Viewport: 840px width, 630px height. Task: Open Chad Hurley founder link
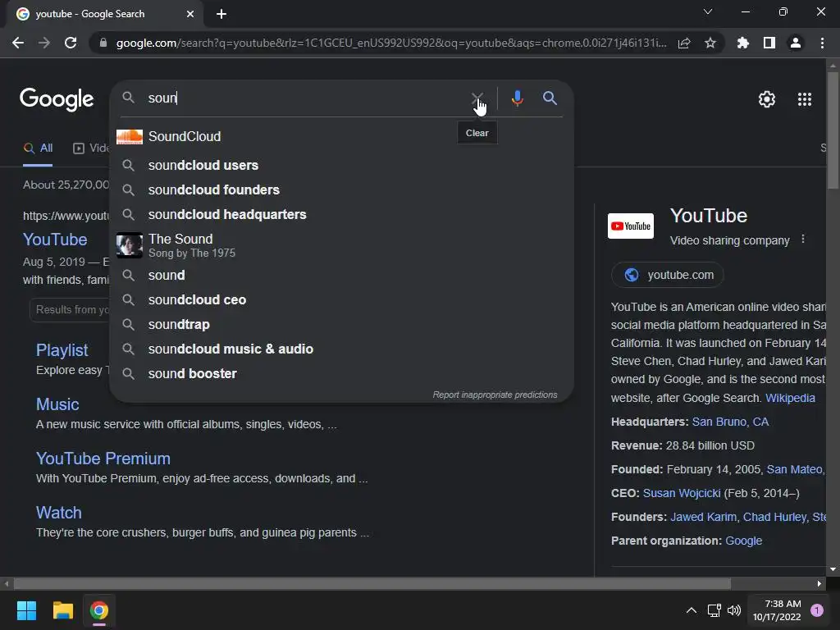(x=774, y=518)
